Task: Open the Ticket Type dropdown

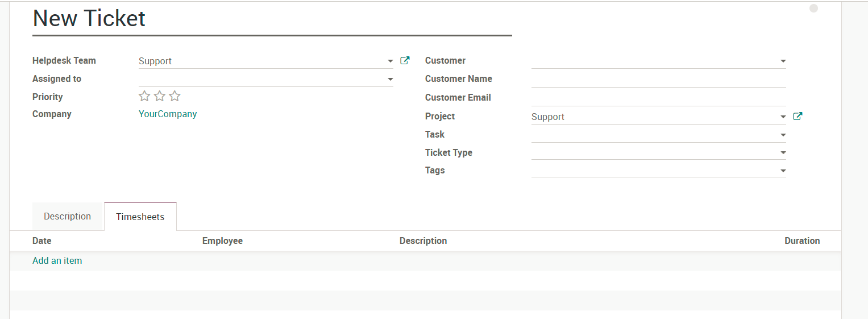Action: pyautogui.click(x=783, y=153)
